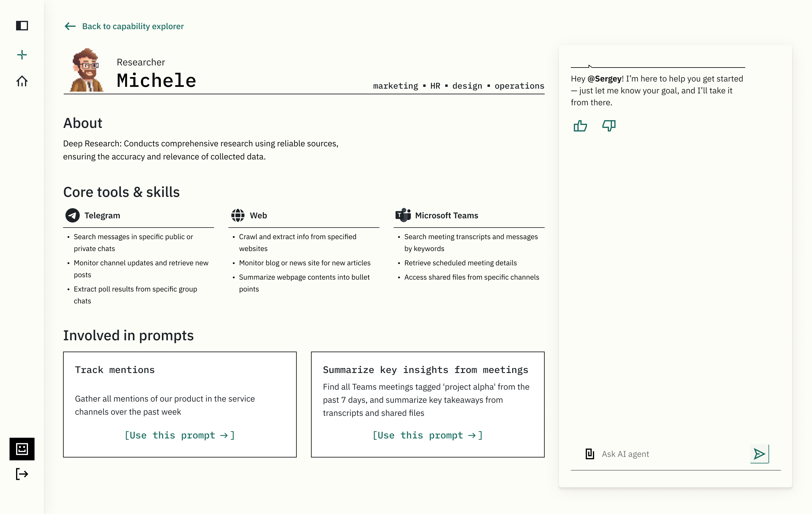The image size is (812, 514).
Task: Click the Deep Research description paragraph
Action: [201, 150]
